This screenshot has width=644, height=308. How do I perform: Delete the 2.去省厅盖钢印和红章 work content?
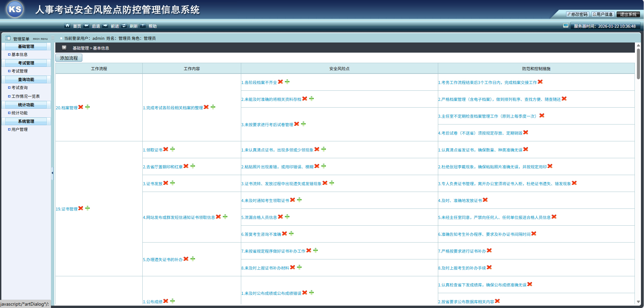tap(186, 166)
